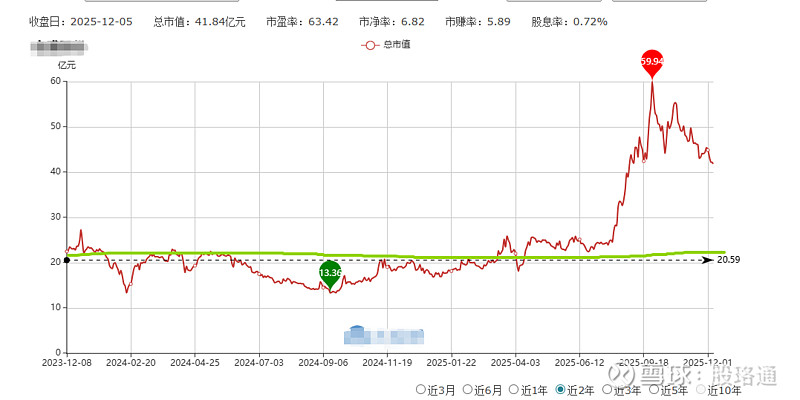
Task: Click the 20.59 reference line label
Action: pos(728,260)
